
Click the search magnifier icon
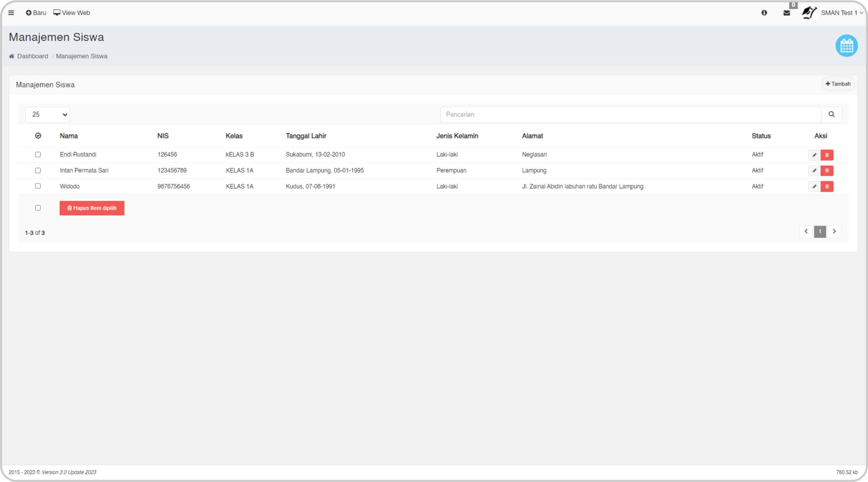[831, 115]
